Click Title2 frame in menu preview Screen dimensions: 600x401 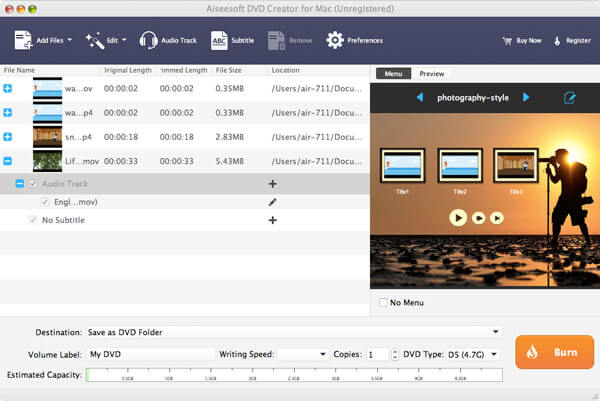click(x=460, y=165)
